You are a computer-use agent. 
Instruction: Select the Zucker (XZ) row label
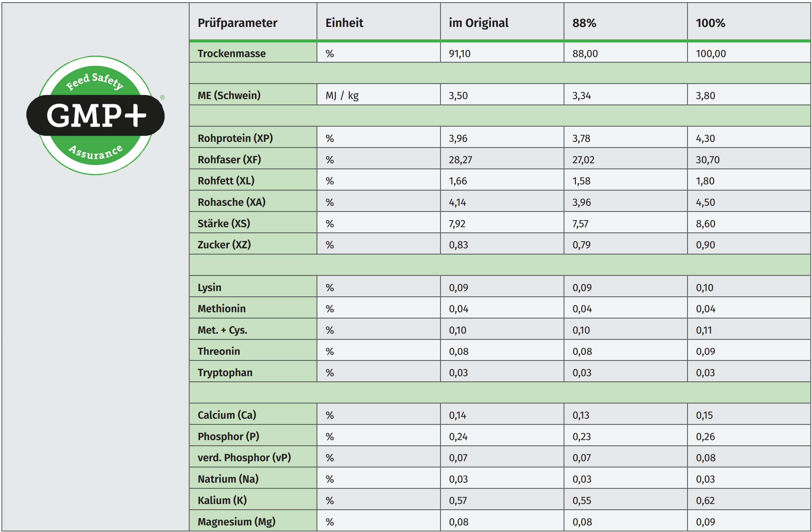[x=224, y=245]
